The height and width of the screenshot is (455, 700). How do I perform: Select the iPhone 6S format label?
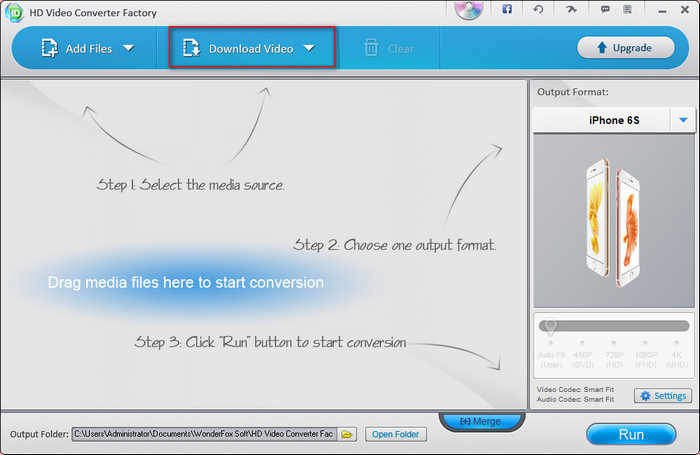pos(614,120)
